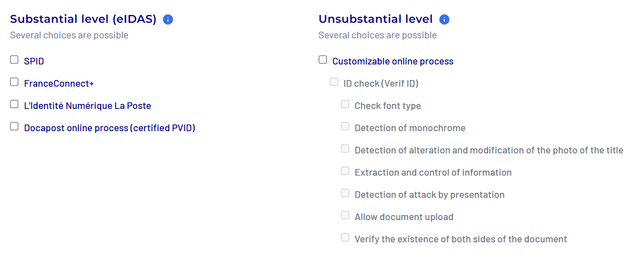Viewport: 644px width, 259px height.
Task: Check Verify the existence of both sides
Action: click(x=345, y=238)
